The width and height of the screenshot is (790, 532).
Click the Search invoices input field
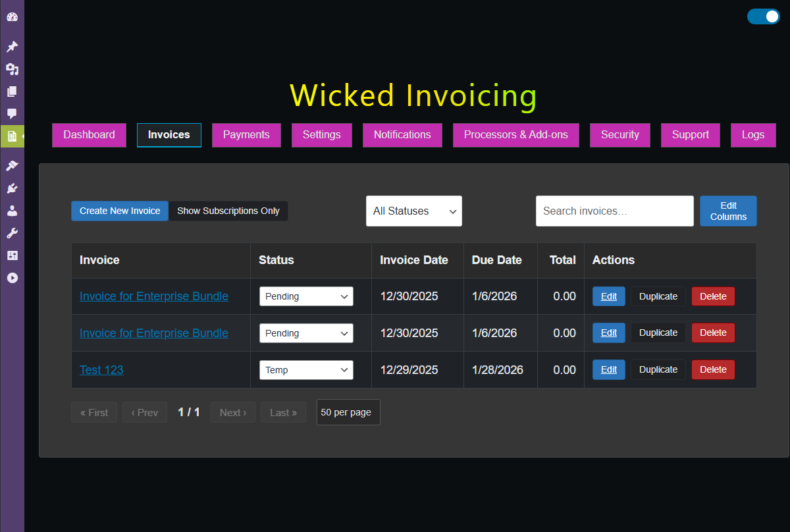coord(614,211)
